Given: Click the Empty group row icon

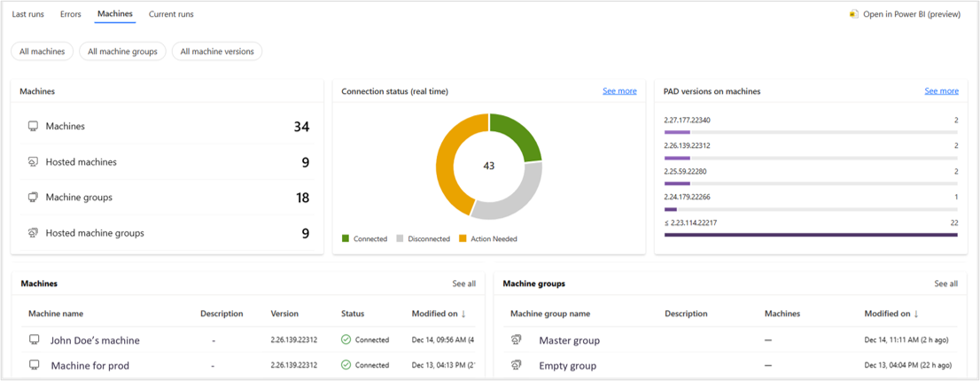Looking at the screenshot, I should pyautogui.click(x=517, y=365).
